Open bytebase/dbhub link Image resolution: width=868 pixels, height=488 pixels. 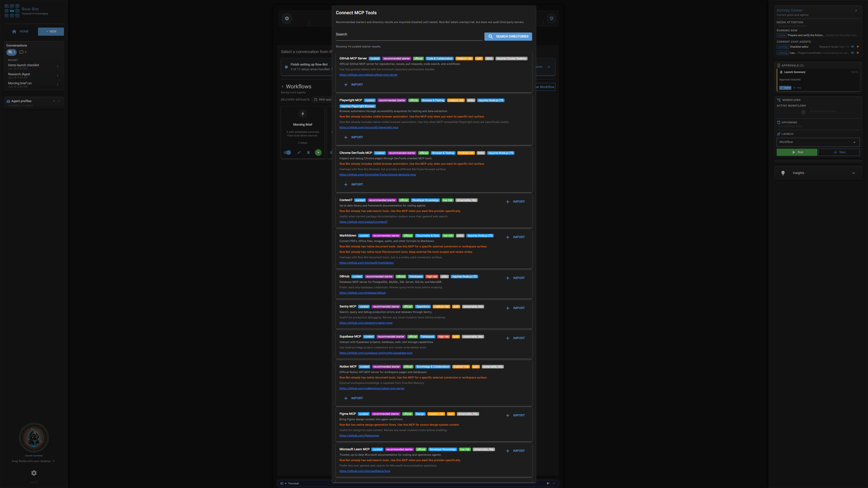[x=362, y=293]
